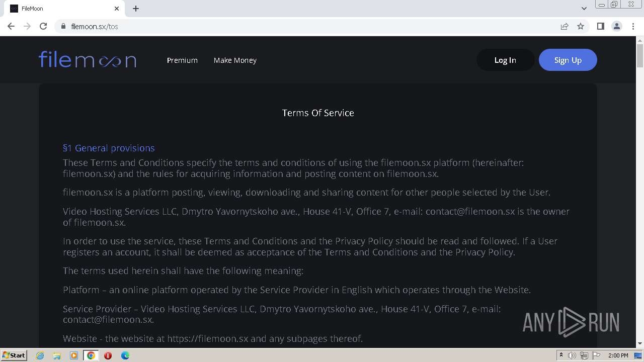Click the scrollbar down arrow
Image resolution: width=644 pixels, height=362 pixels.
[x=640, y=343]
